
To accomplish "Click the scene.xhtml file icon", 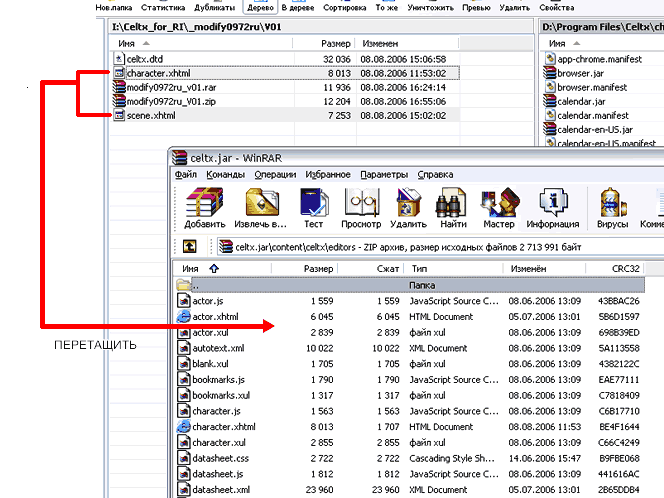I will tap(119, 115).
